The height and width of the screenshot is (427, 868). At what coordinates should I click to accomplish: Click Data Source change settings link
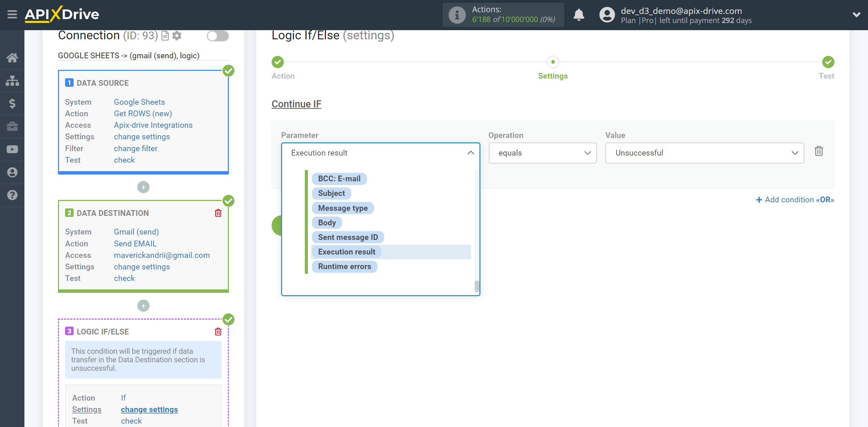142,137
